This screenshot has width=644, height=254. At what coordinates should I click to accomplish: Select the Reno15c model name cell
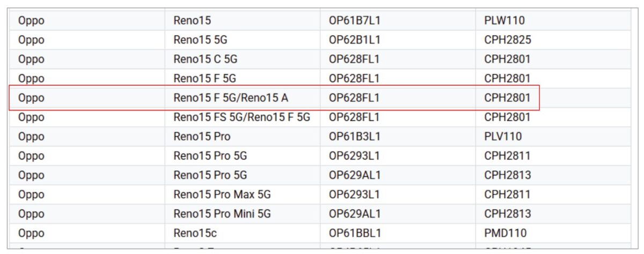click(x=192, y=233)
